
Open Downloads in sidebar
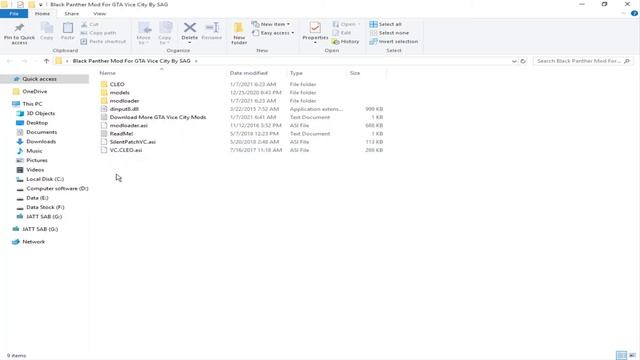click(41, 142)
